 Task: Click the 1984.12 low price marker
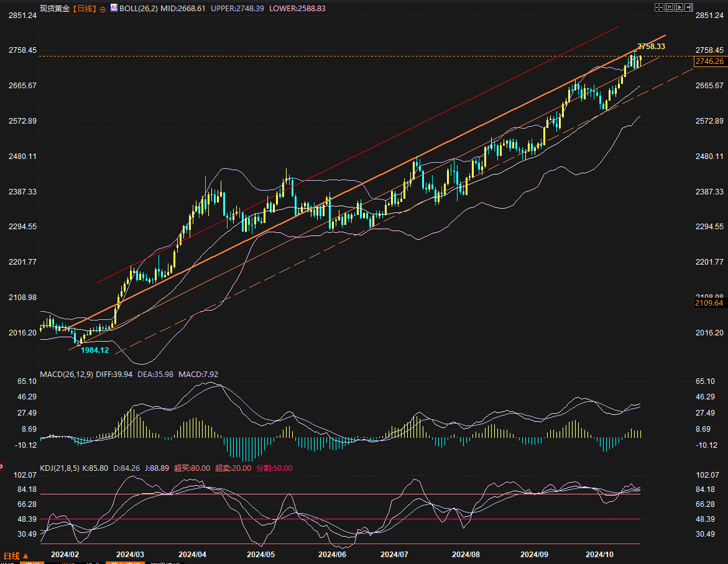[x=94, y=350]
